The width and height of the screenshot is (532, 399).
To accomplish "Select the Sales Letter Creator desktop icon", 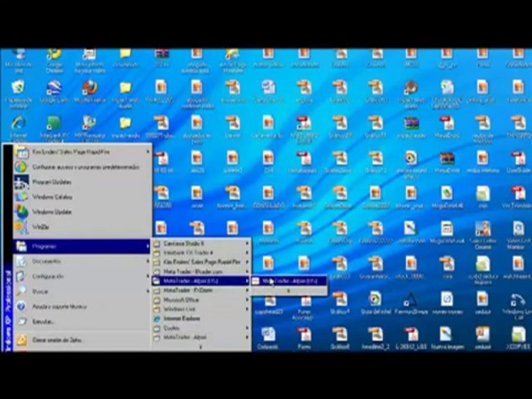I will pos(483,235).
